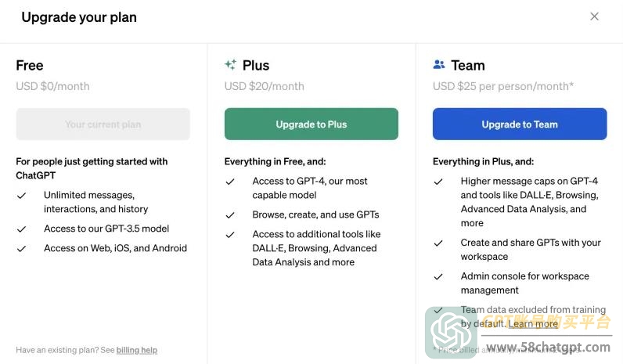Click checkmark beside additional tools like DALL·E
Viewport: 623px width, 364px height.
tap(230, 235)
